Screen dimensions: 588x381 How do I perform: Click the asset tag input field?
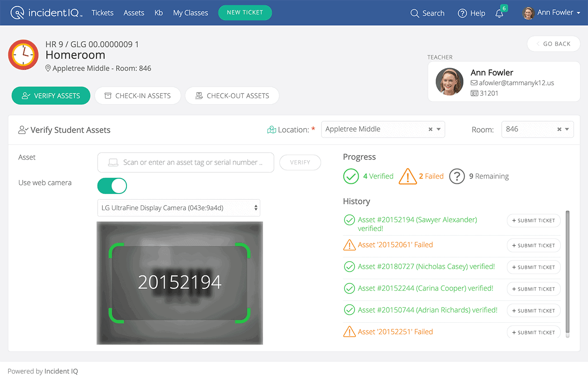(x=186, y=162)
